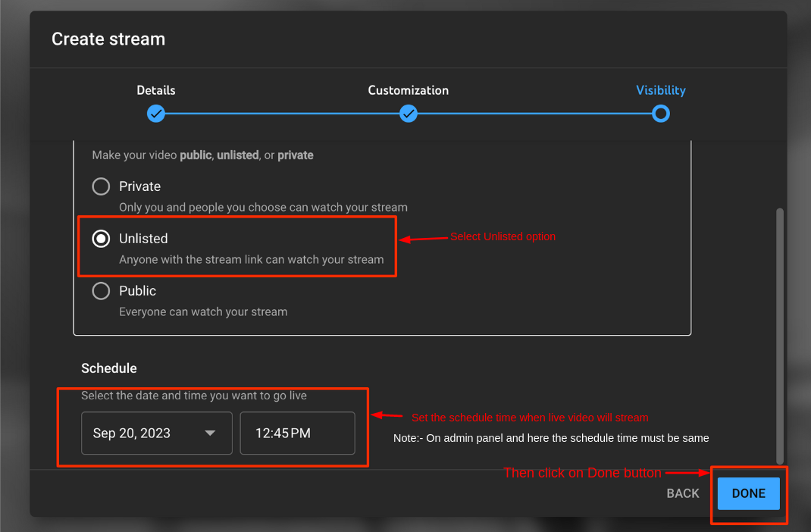811x532 pixels.
Task: Open the Sep 20, 2023 date dropdown
Action: tap(144, 433)
